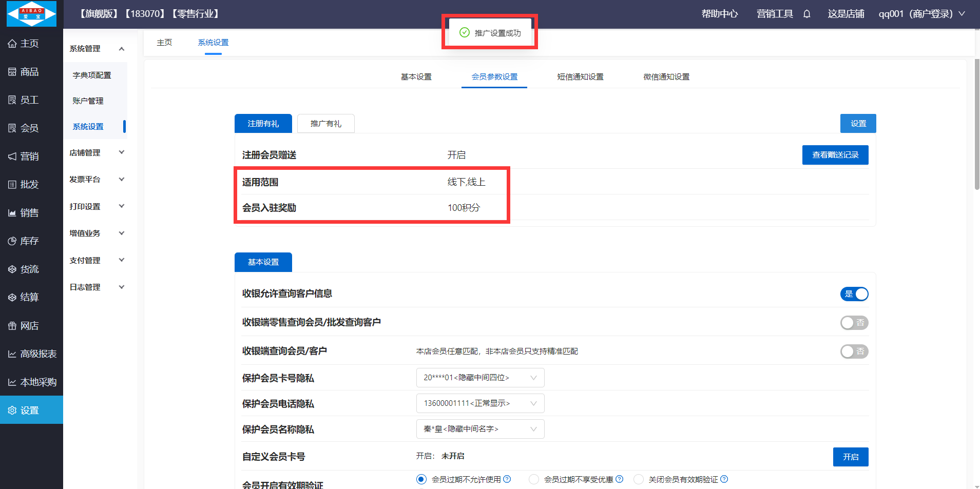Screen dimensions: 980x489
Task: Open the qq001 account menu
Action: [921, 14]
